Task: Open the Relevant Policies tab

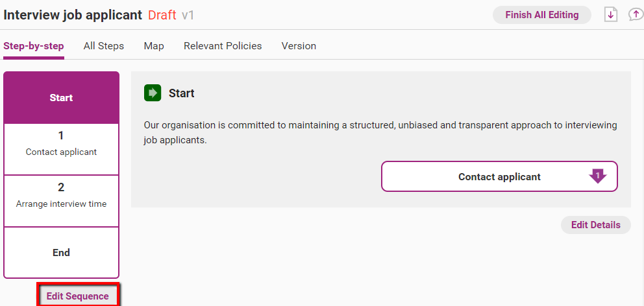Action: click(223, 46)
